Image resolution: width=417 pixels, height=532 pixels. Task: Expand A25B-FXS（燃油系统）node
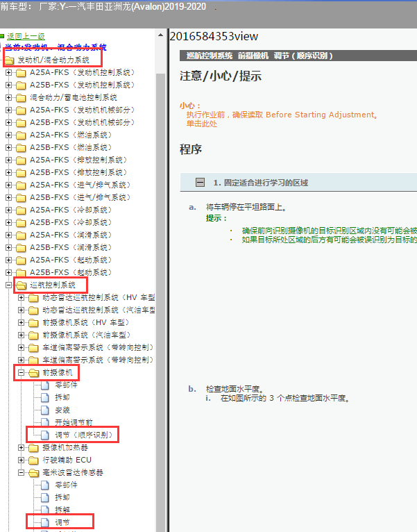[9, 148]
